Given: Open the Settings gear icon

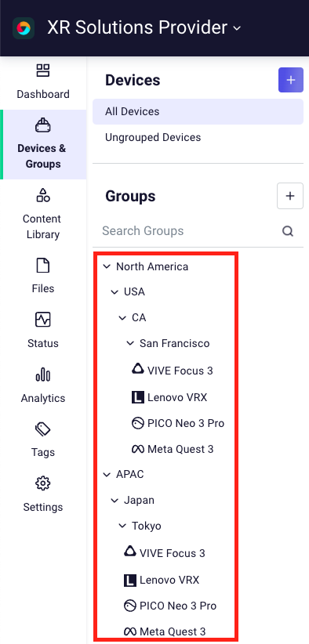Looking at the screenshot, I should click(x=42, y=483).
